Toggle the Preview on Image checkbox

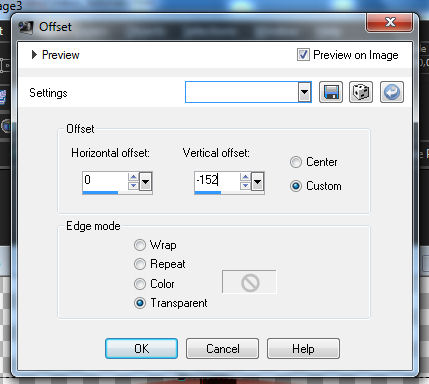tap(303, 55)
